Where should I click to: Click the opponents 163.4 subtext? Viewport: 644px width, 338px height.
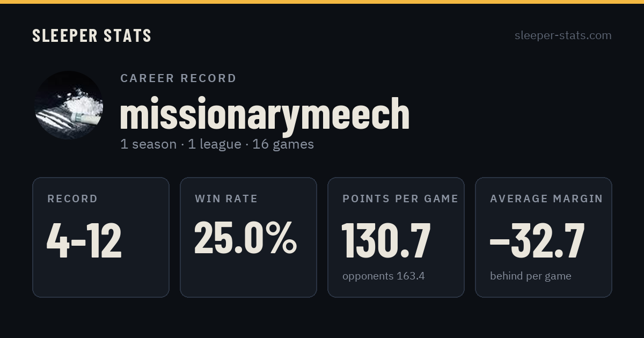384,276
